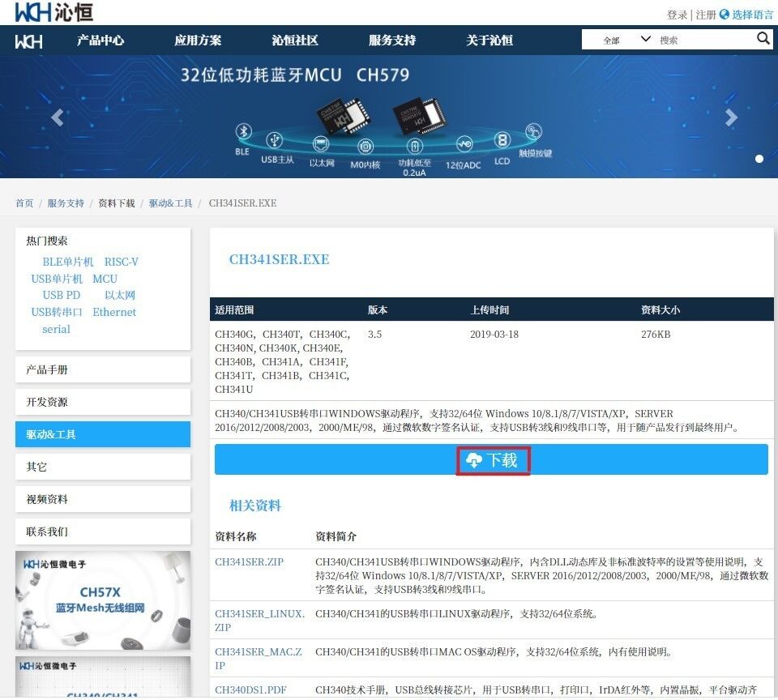Click hot search tag USB PD
This screenshot has width=778, height=700.
(x=61, y=295)
